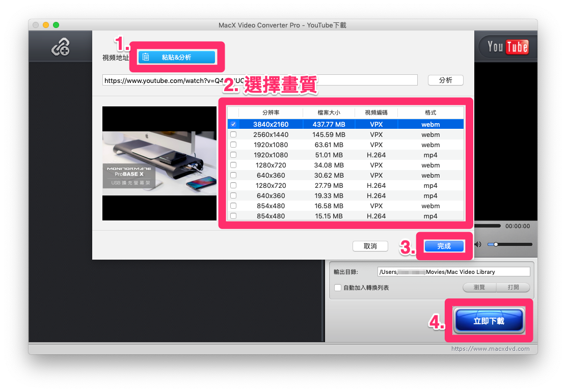Select the 19.33 MB size cell

click(x=329, y=195)
